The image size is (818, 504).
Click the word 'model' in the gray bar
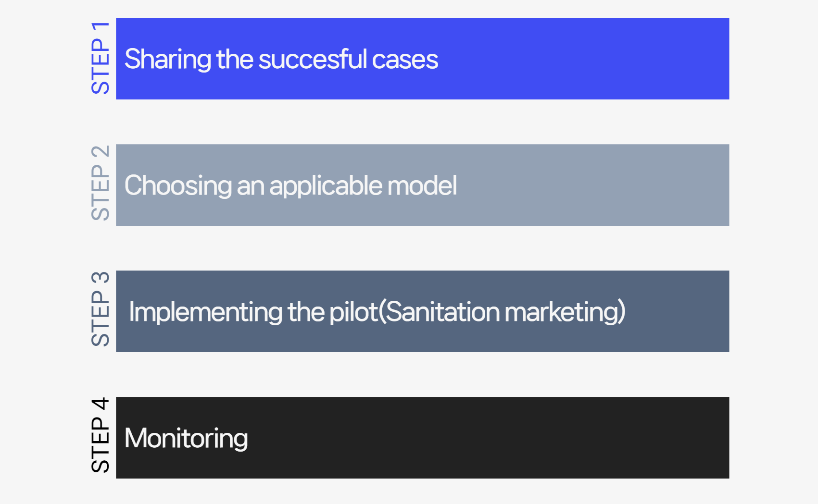click(422, 185)
